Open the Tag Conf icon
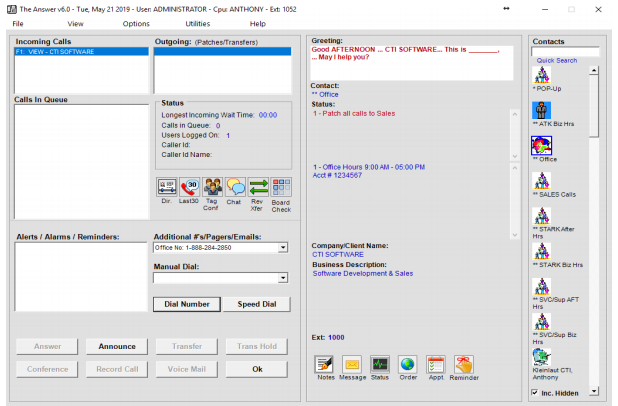The height and width of the screenshot is (406, 618). pyautogui.click(x=213, y=187)
